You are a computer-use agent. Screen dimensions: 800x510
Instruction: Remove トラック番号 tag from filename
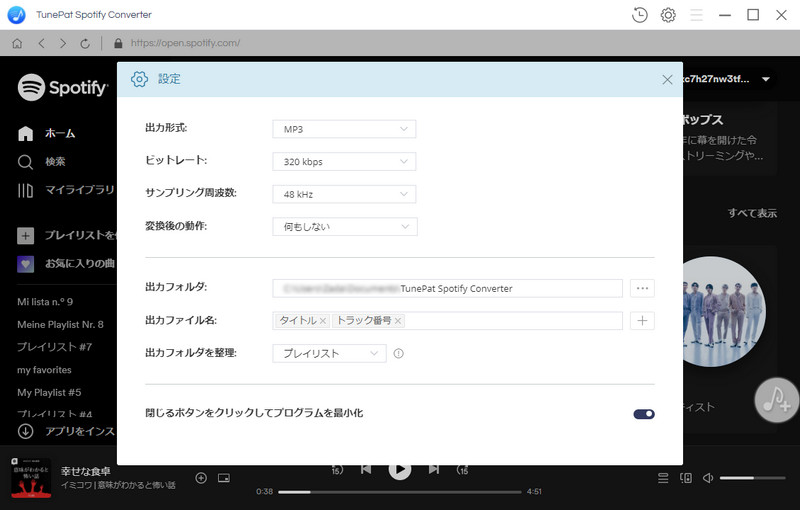(398, 321)
